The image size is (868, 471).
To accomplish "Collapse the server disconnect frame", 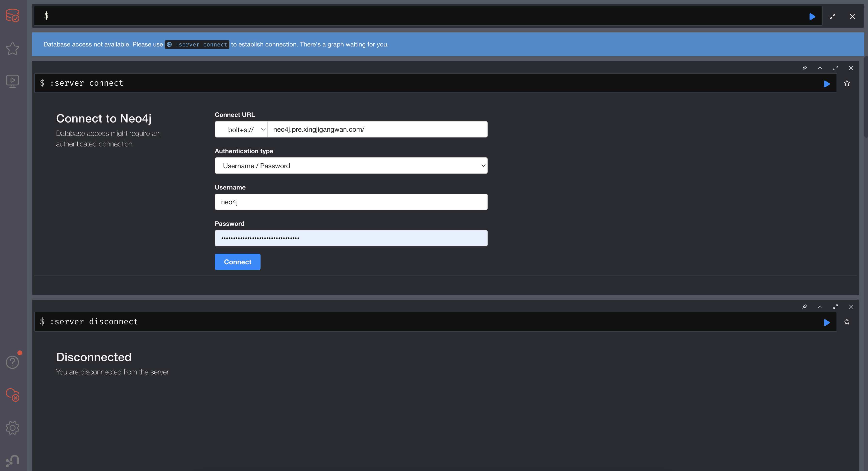I will click(x=820, y=306).
